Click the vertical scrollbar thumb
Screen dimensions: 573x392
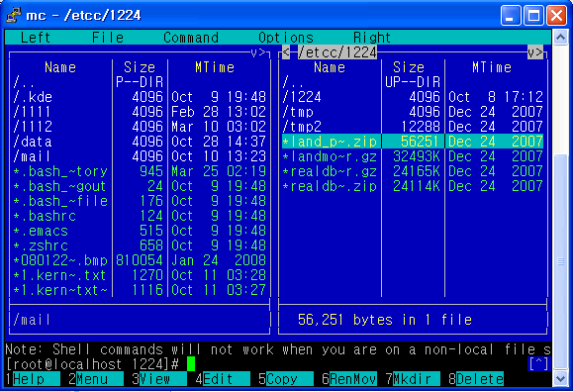pyautogui.click(x=560, y=261)
